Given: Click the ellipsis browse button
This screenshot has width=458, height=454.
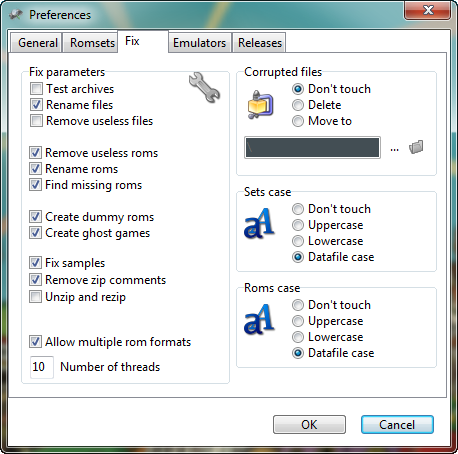Looking at the screenshot, I should [394, 149].
